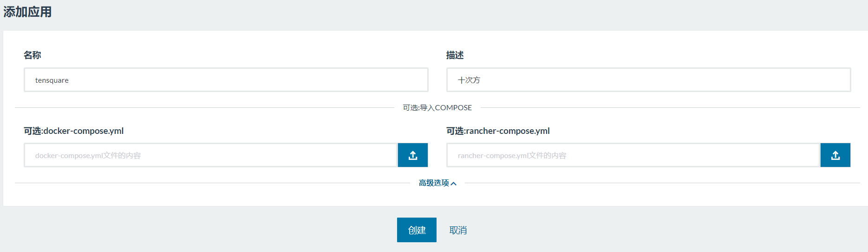Focus the 描述 description field containing 十次方
Image resolution: width=868 pixels, height=252 pixels.
649,80
